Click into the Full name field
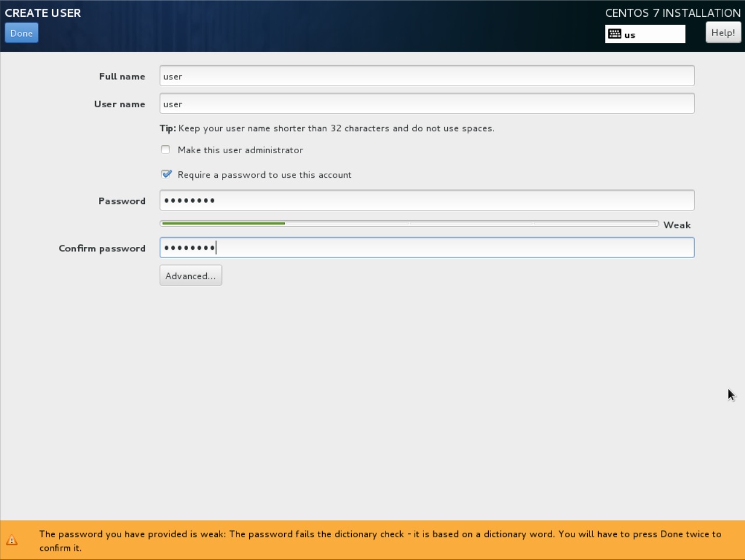745x560 pixels. click(426, 76)
